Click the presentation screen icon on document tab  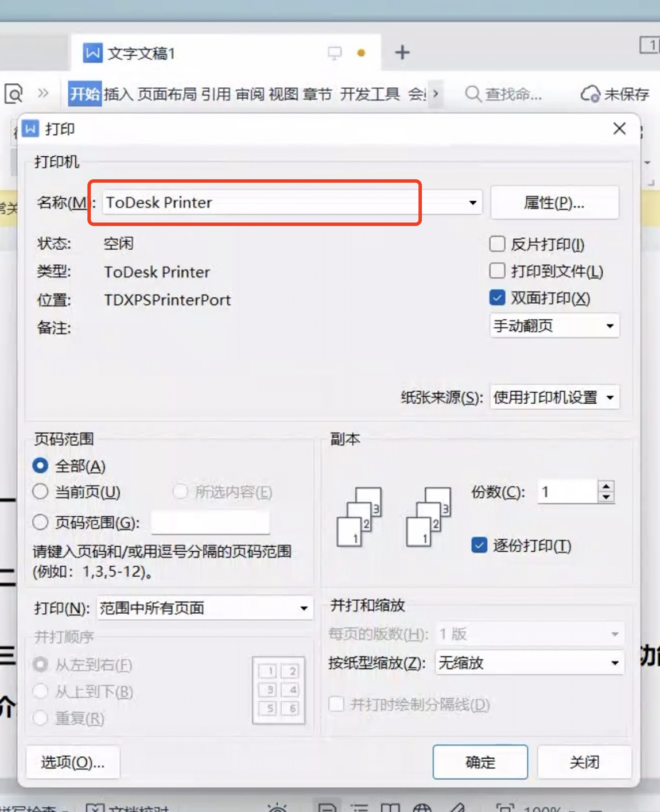[335, 53]
